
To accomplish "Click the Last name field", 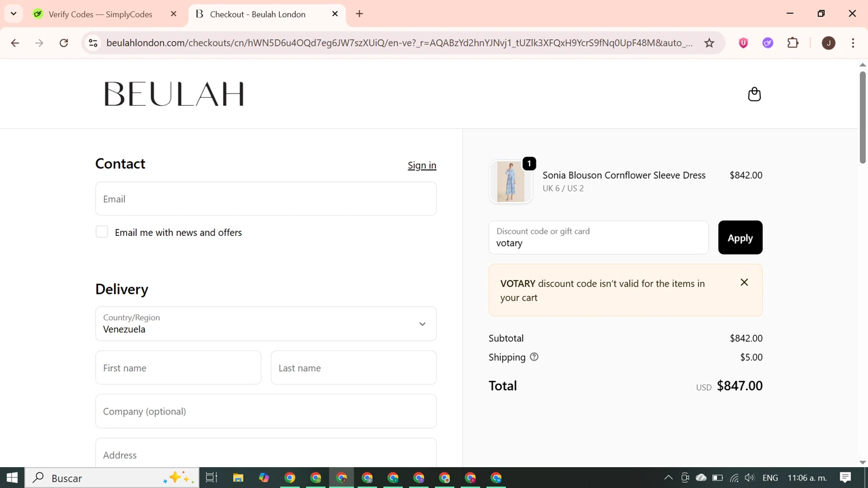I will (354, 368).
